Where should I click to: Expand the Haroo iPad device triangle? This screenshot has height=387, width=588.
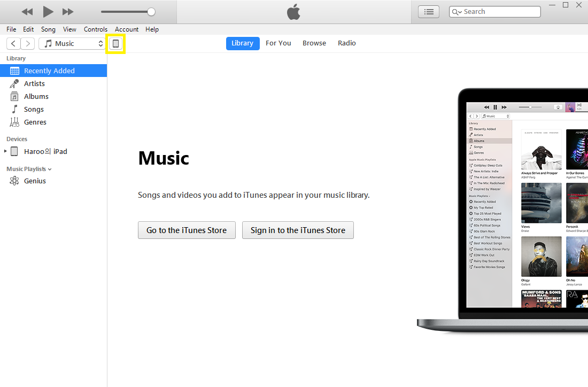(5, 151)
